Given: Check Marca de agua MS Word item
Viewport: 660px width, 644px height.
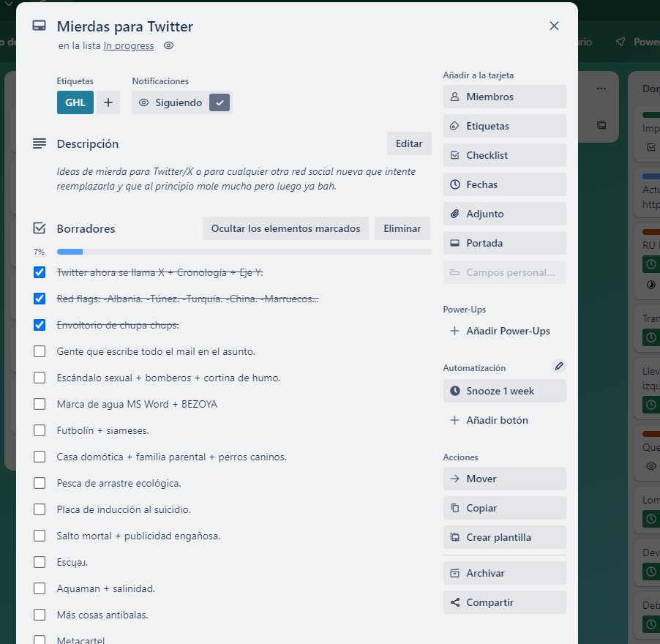Looking at the screenshot, I should 40,404.
